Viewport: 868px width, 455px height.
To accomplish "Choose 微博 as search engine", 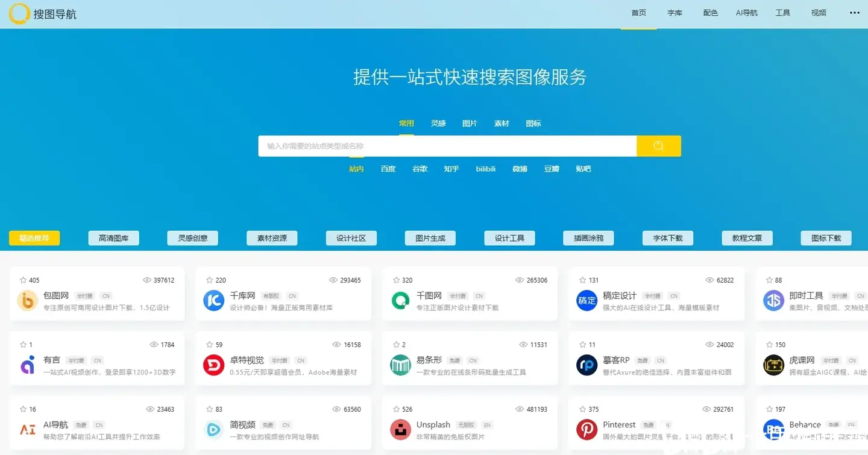I will click(x=520, y=169).
